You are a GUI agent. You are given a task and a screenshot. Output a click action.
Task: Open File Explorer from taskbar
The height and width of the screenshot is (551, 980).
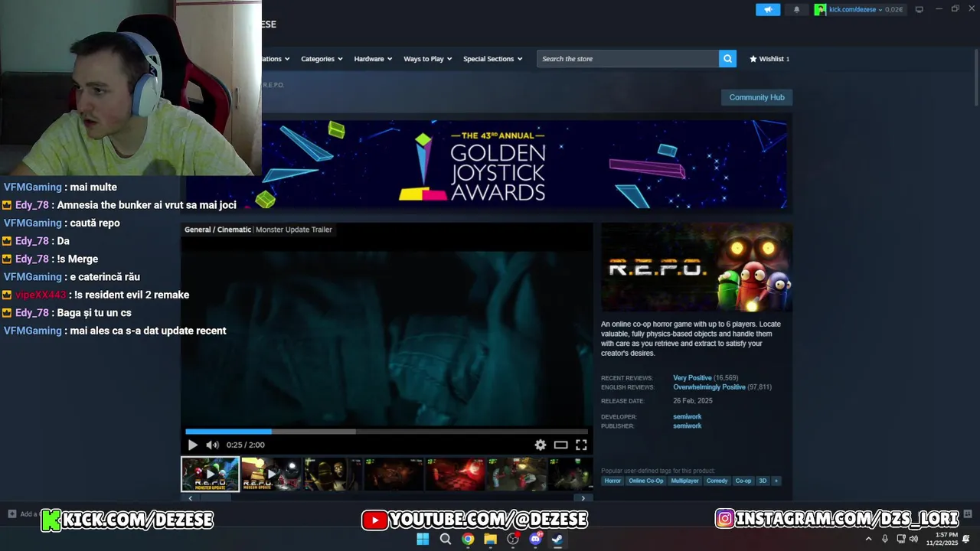pos(491,539)
